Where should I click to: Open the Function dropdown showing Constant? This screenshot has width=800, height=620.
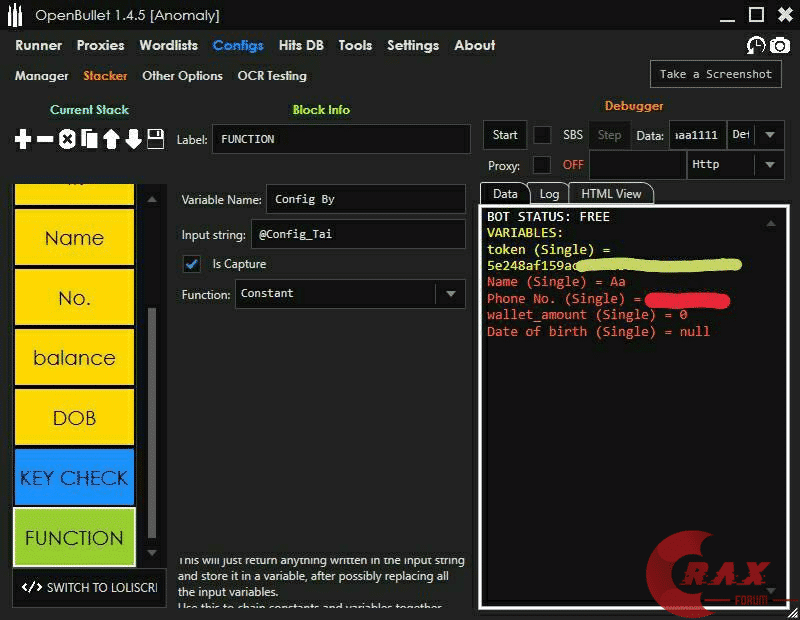pyautogui.click(x=452, y=294)
